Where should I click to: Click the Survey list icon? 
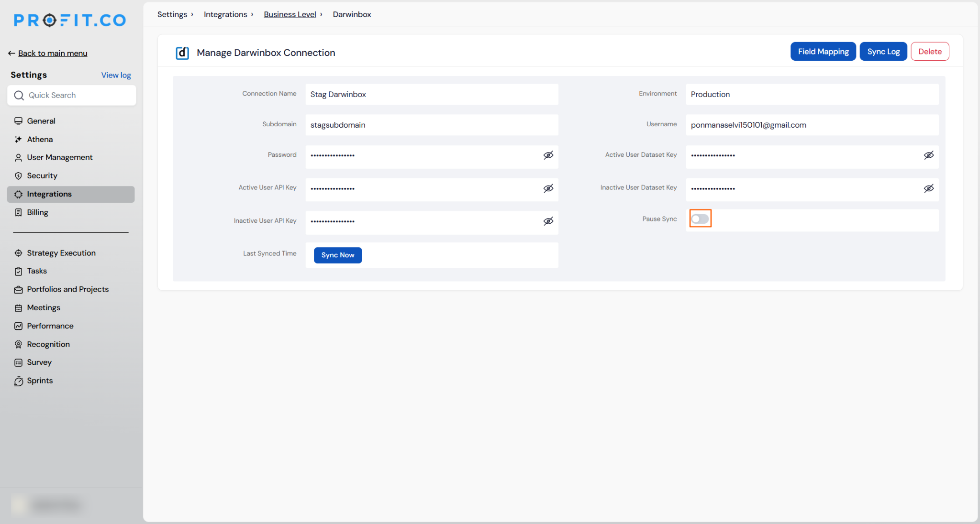(19, 362)
